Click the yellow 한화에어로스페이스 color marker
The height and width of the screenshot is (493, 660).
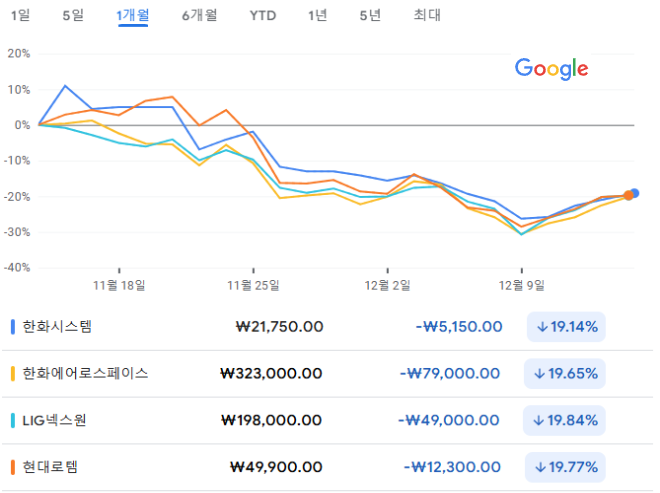pos(13,373)
